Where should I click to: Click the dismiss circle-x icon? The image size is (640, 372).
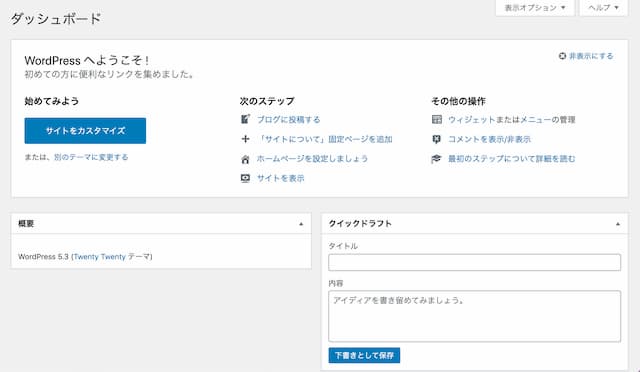pos(562,56)
